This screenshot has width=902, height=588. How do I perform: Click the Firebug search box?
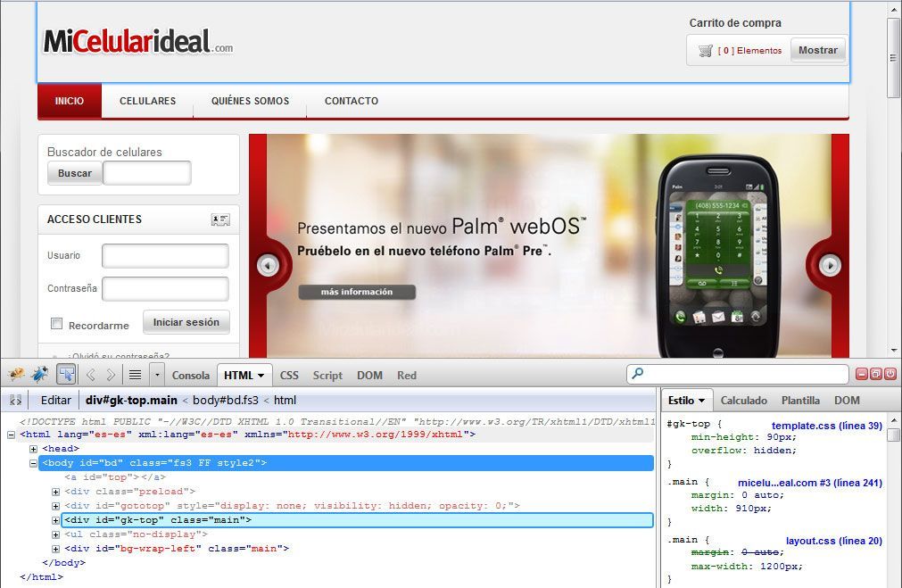738,374
